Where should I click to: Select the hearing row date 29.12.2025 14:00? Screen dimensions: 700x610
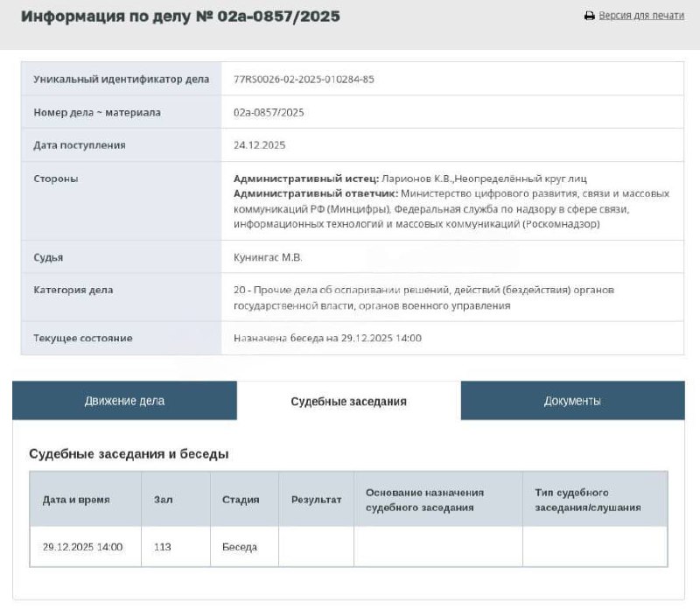pos(82,547)
